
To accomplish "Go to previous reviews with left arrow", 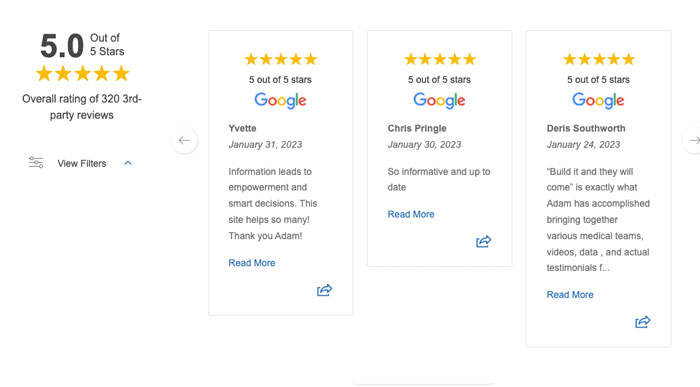I will click(184, 140).
